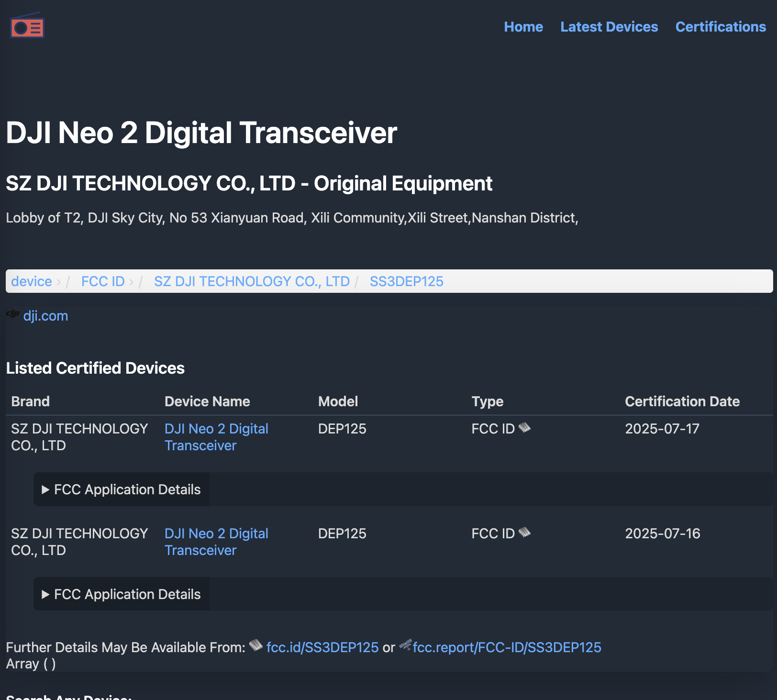Open Latest Devices page

609,27
